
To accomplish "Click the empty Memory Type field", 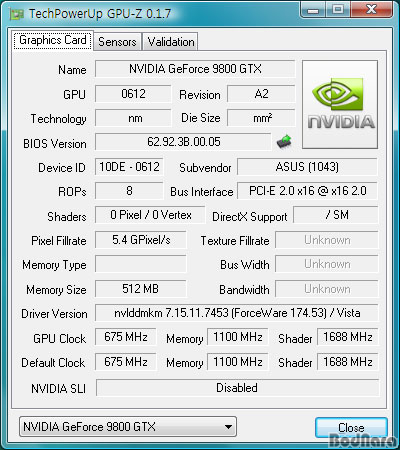I will point(140,264).
